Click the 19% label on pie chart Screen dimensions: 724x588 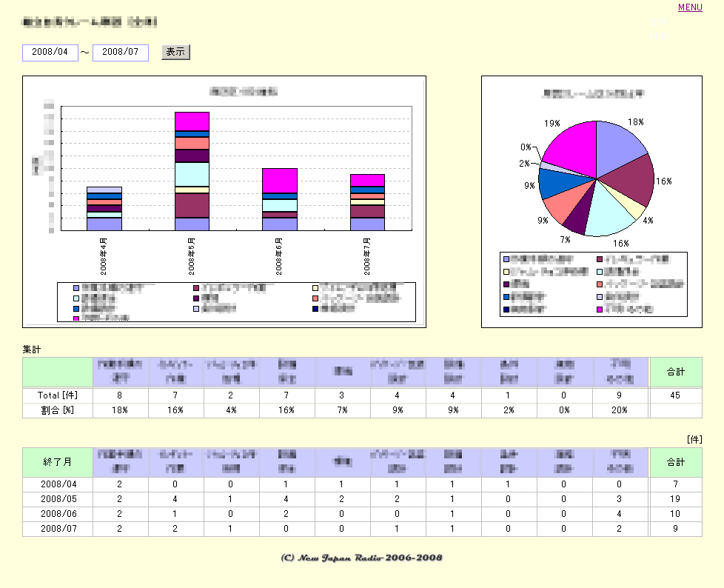tap(552, 124)
